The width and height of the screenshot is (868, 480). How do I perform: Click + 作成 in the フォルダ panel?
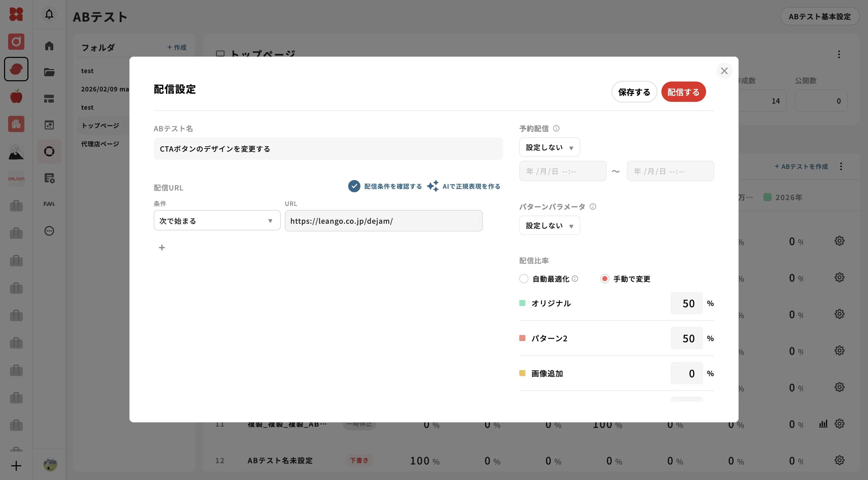(x=177, y=47)
